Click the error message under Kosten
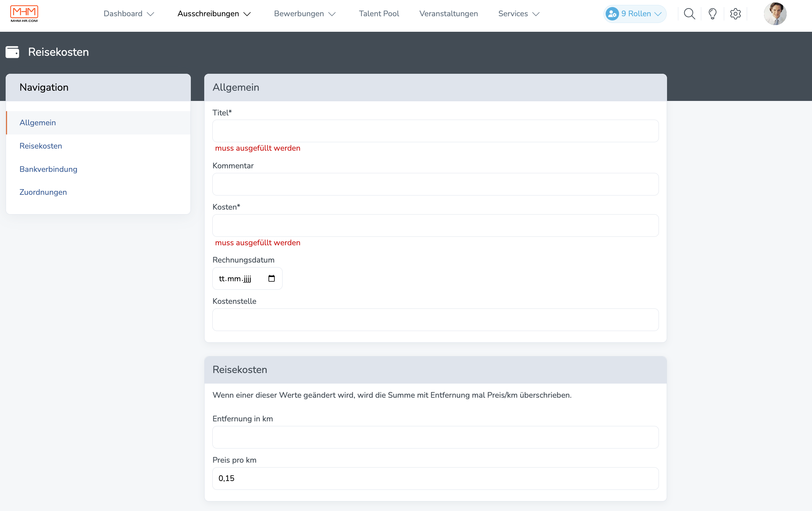The image size is (812, 511). tap(258, 243)
